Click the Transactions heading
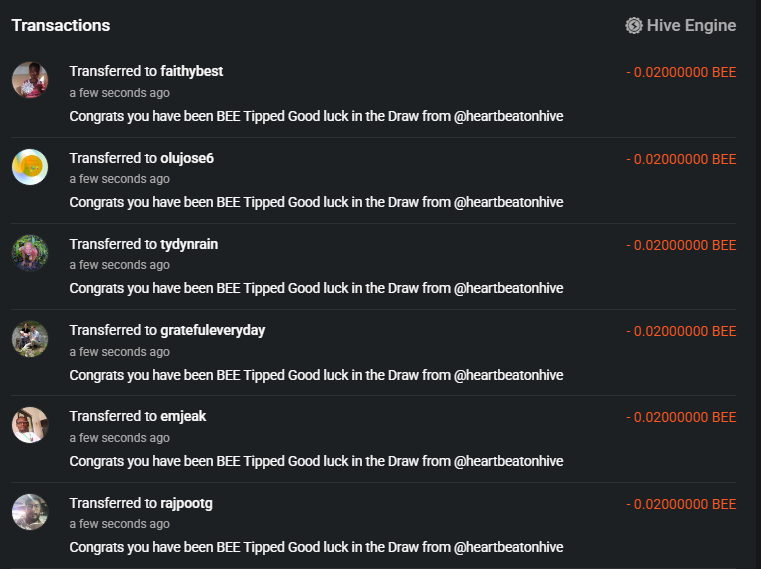Screen dimensions: 761x569 coord(61,25)
